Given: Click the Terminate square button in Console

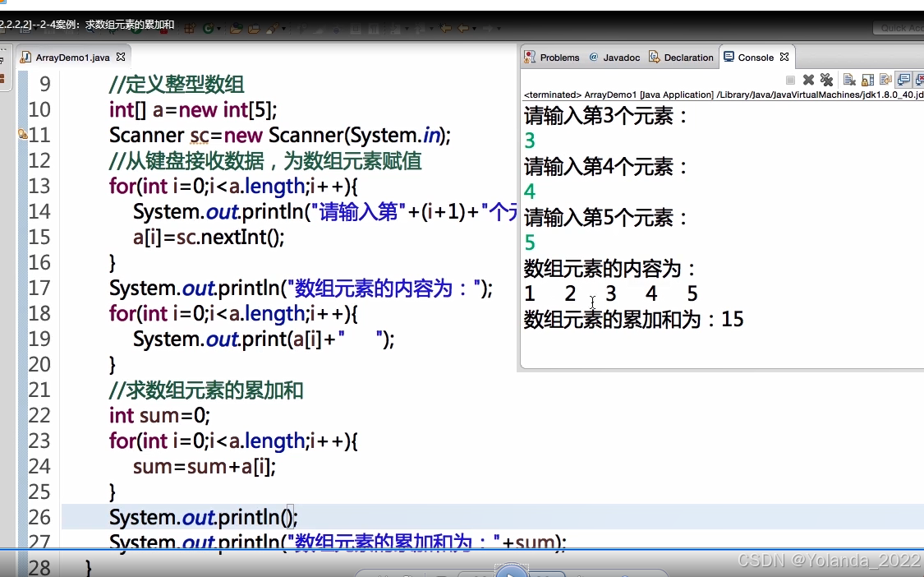Looking at the screenshot, I should [x=790, y=80].
